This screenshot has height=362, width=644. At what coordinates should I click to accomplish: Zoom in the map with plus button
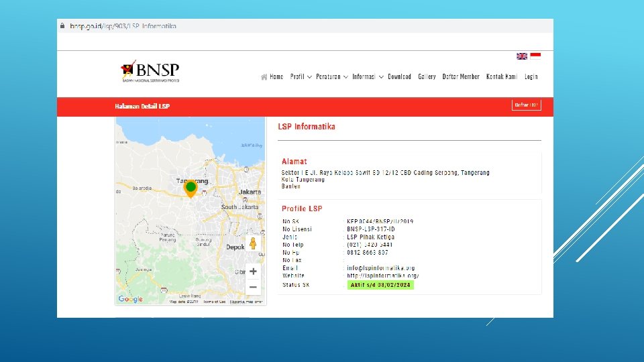click(253, 271)
